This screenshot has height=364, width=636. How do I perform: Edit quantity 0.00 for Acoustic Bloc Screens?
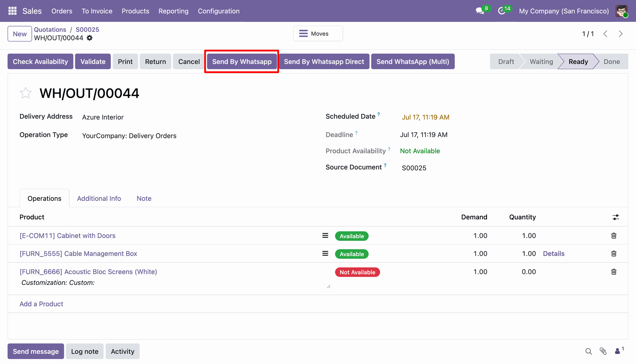(x=529, y=272)
